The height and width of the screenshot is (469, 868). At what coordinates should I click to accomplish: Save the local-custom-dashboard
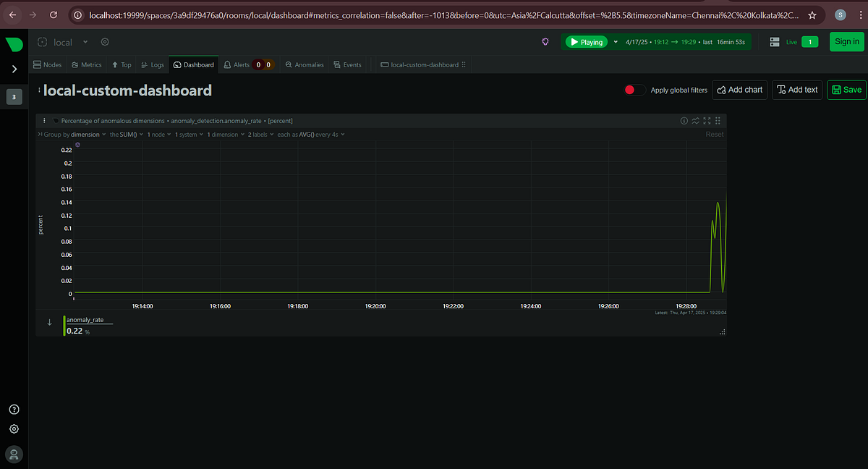pos(846,90)
